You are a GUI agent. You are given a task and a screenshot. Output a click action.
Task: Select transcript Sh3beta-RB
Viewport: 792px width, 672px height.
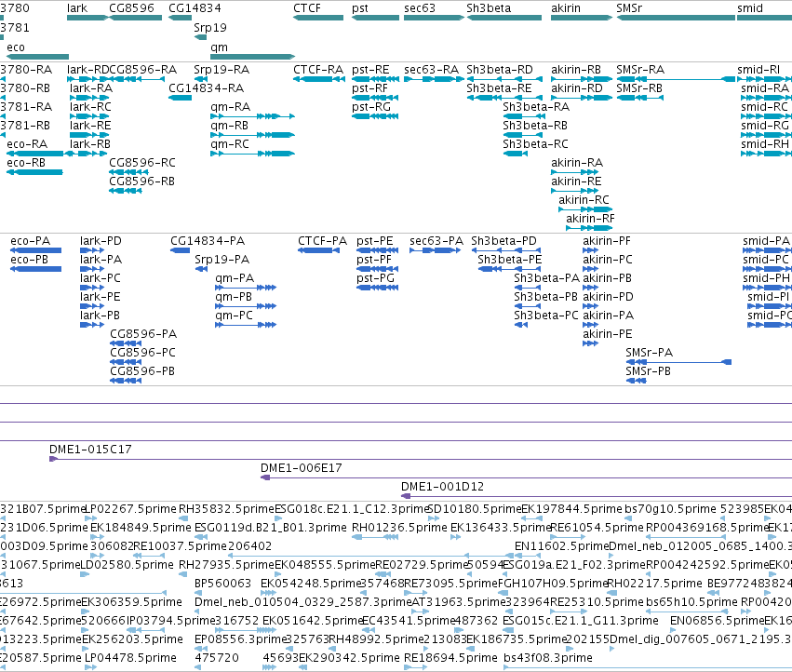pyautogui.click(x=524, y=135)
